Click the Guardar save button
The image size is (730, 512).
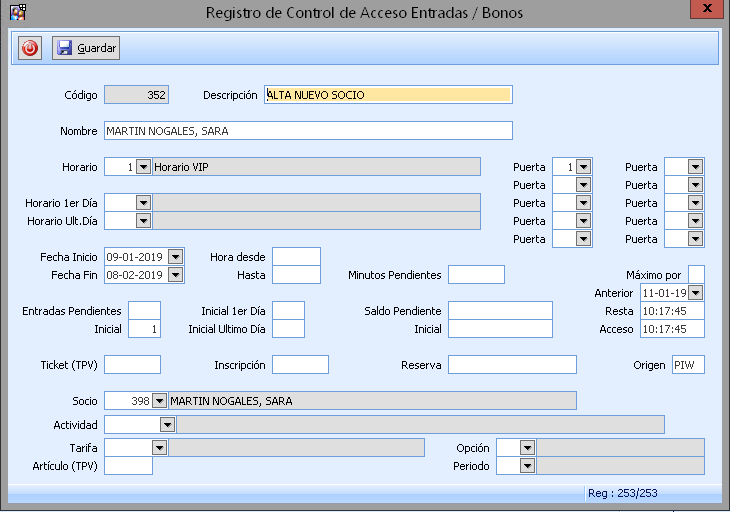87,48
